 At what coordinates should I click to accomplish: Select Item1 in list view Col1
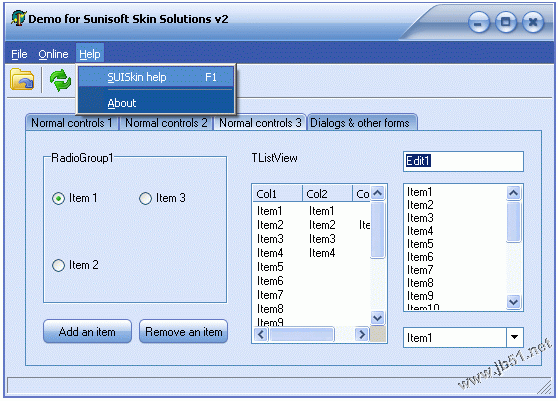(269, 211)
